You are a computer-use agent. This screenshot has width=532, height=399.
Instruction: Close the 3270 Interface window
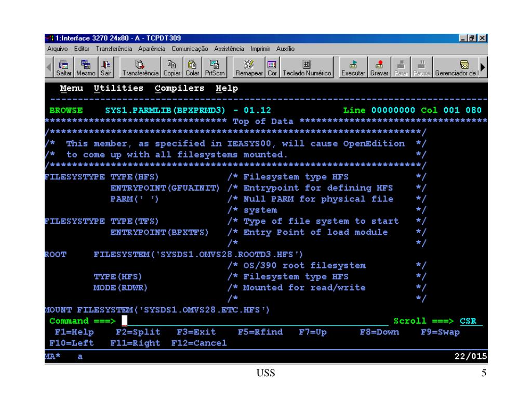point(482,38)
